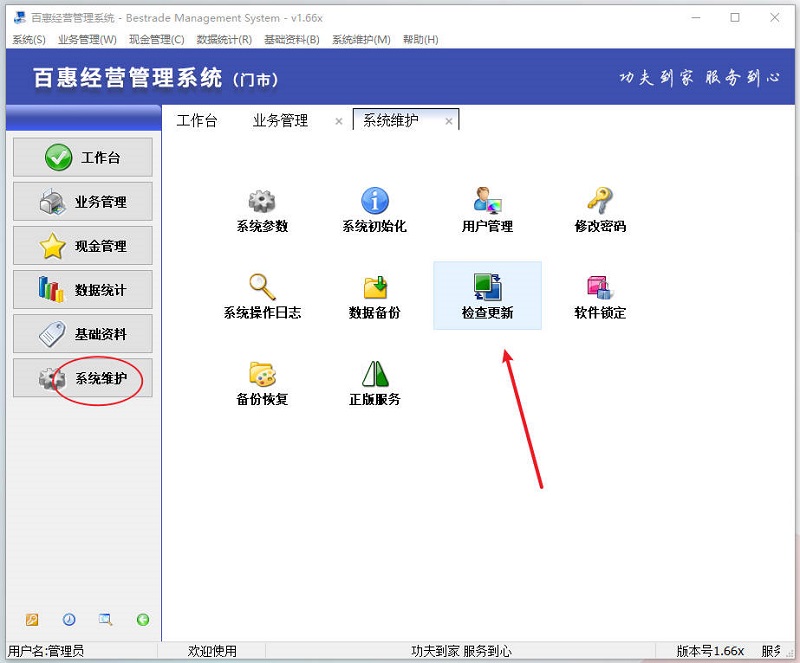Click the green back arrow icon bottom left

pos(144,620)
